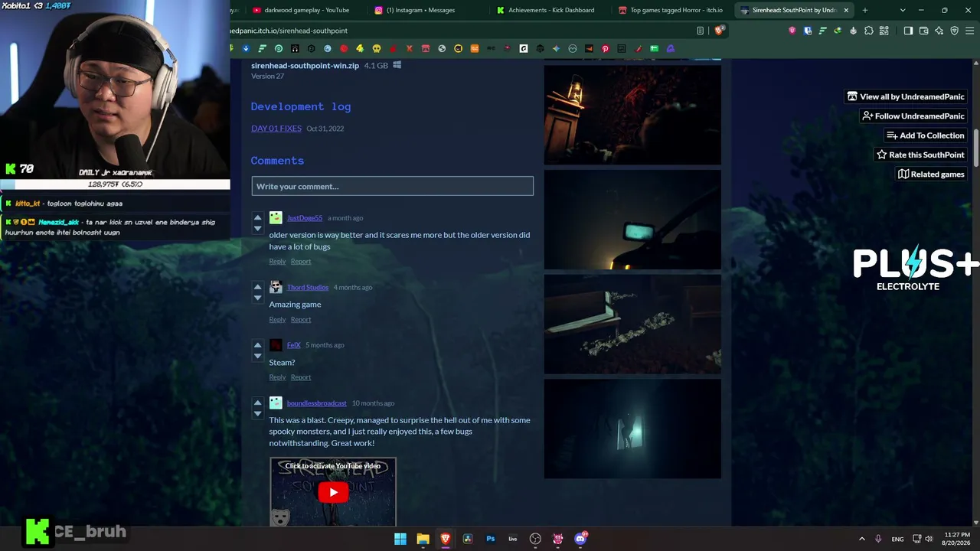This screenshot has width=980, height=551.
Task: Reply to FelX's Steam comment
Action: 277,377
